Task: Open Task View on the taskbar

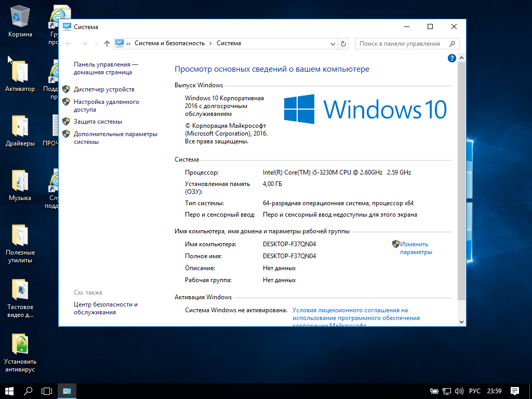Action: pos(47,391)
